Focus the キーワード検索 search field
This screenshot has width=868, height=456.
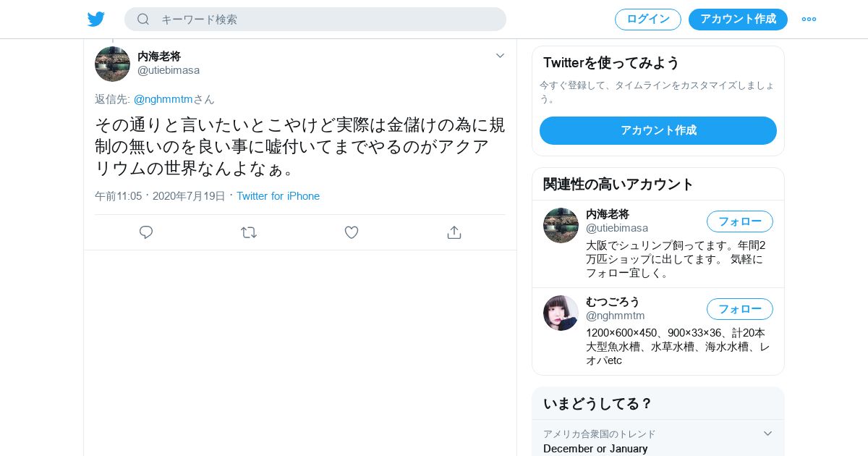pos(315,20)
